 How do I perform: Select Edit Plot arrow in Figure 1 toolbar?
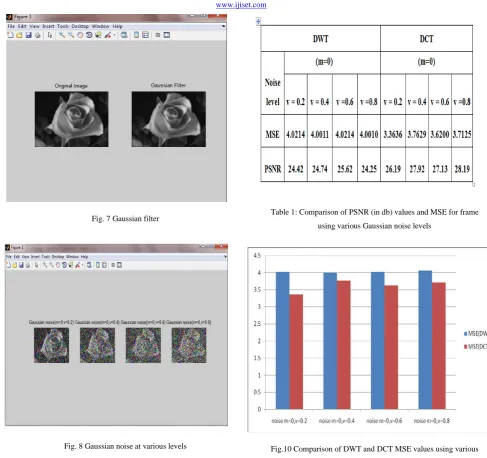pos(36,265)
